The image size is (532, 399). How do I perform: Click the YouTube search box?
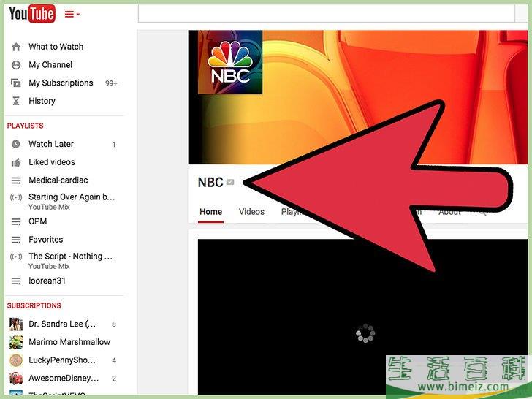pyautogui.click(x=327, y=14)
